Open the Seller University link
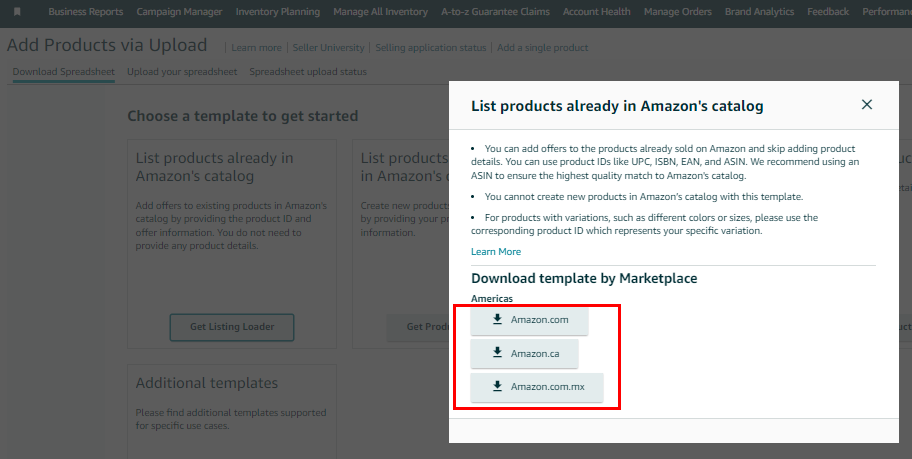 pos(328,48)
